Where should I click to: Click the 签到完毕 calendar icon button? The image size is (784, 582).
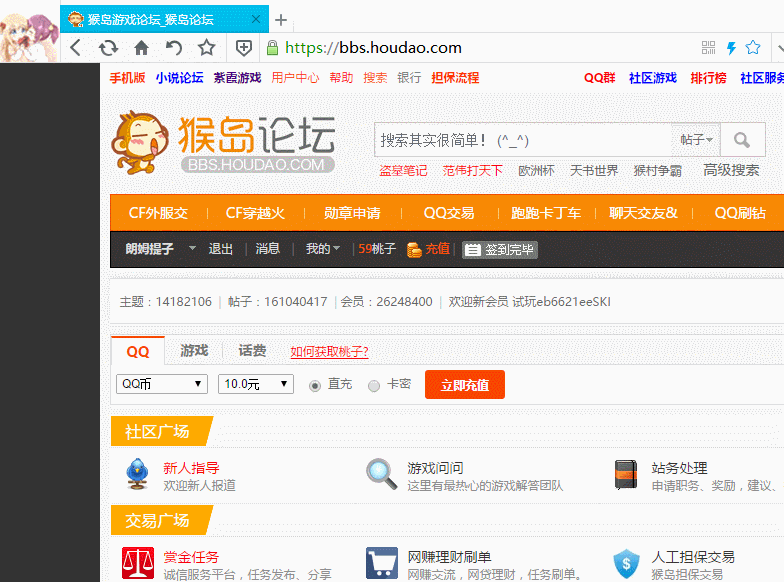pos(500,250)
